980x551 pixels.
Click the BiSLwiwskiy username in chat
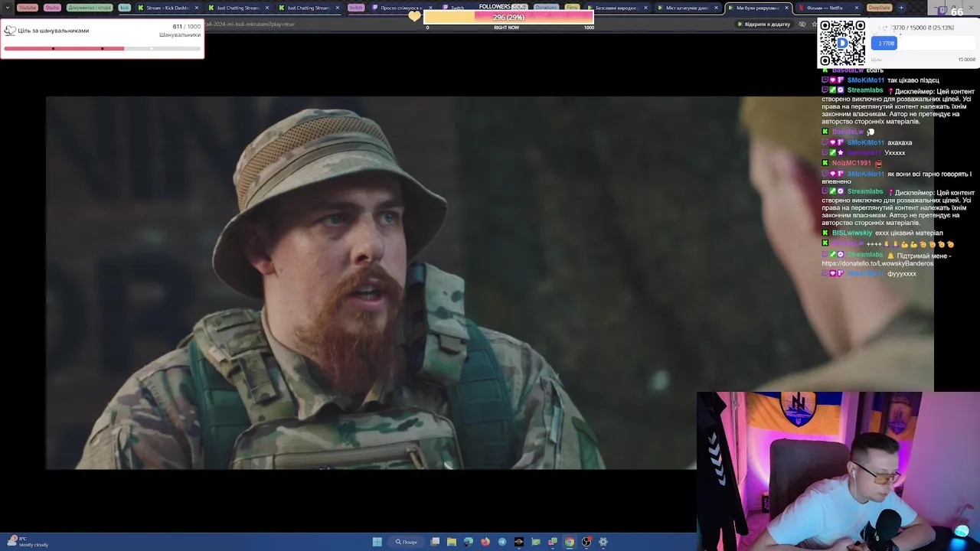[852, 233]
